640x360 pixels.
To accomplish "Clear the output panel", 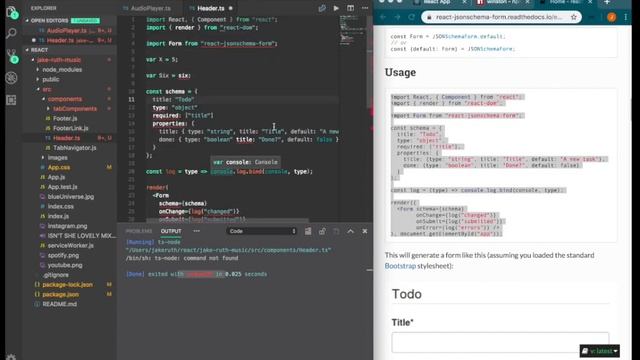I will coord(308,231).
